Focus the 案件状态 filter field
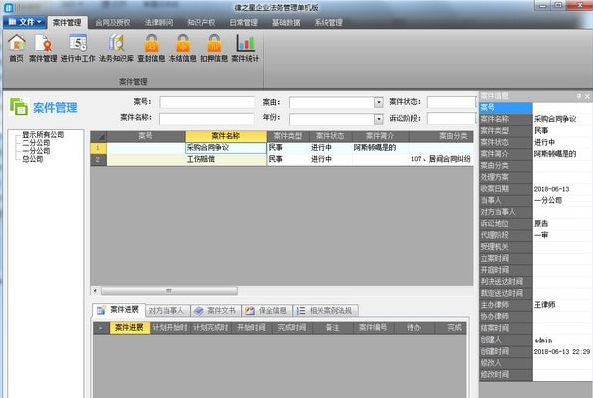The width and height of the screenshot is (593, 398). tap(451, 102)
